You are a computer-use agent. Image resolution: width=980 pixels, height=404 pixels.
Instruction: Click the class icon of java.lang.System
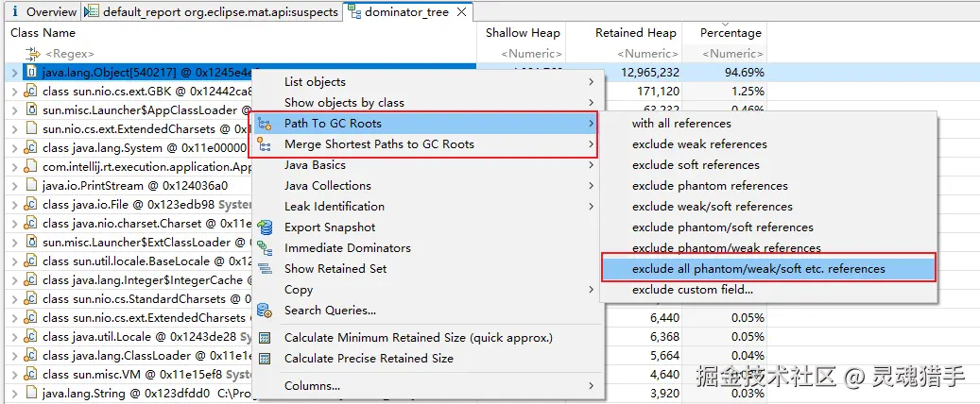coord(31,148)
